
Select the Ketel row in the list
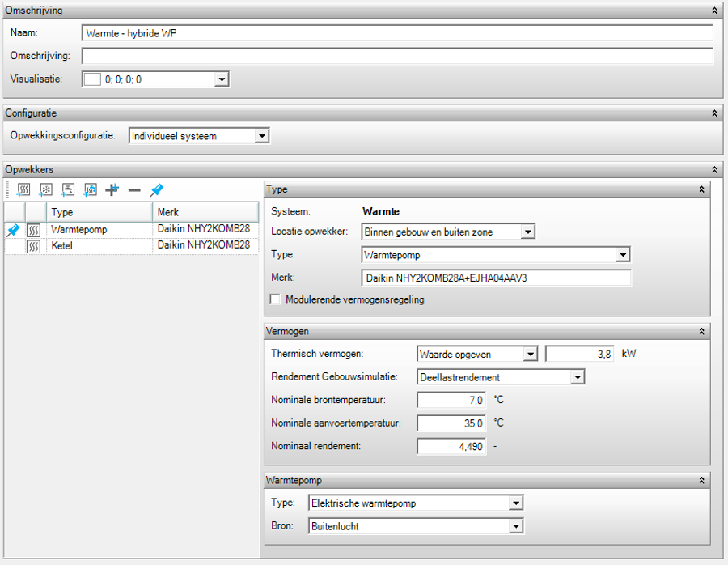tap(131, 246)
